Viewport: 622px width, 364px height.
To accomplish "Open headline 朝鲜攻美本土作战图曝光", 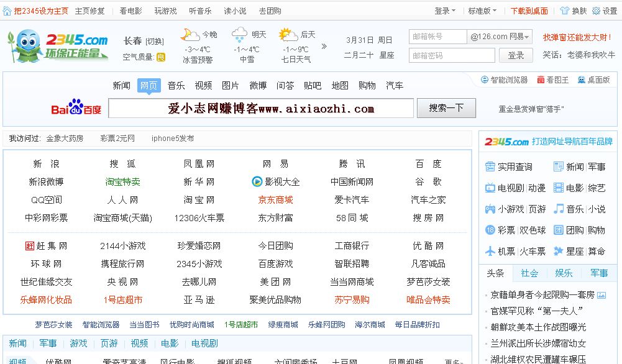I will [538, 327].
